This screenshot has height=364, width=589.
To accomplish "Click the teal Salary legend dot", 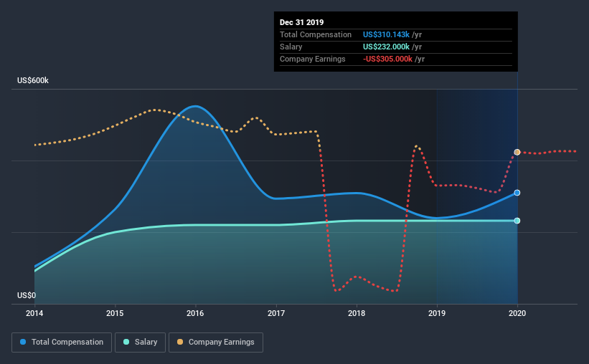I will pos(126,342).
